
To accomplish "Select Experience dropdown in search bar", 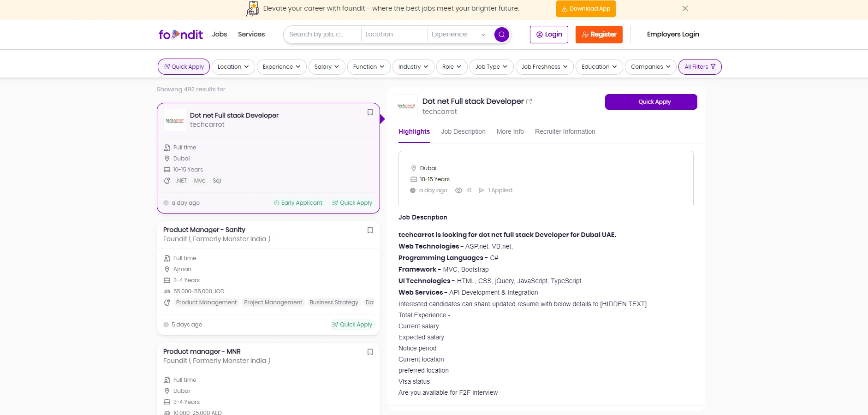I will click(x=458, y=35).
